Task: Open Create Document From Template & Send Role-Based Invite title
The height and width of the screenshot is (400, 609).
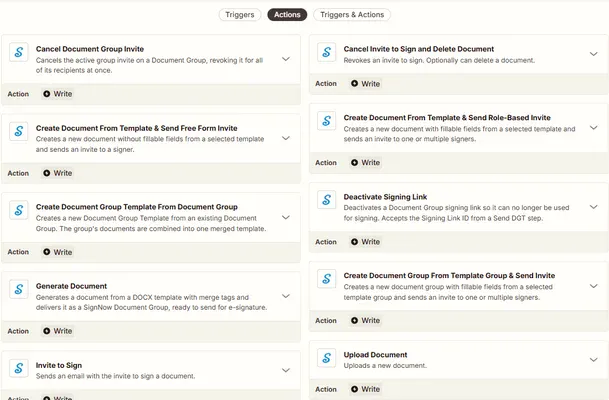Action: coord(447,118)
